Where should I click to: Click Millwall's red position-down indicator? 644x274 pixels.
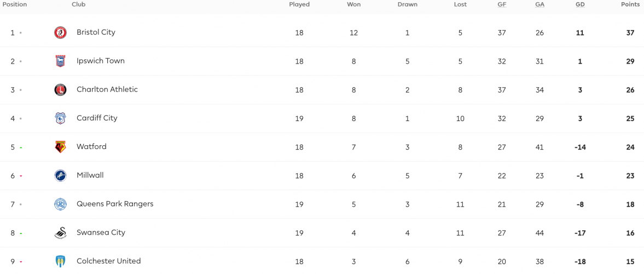coord(21,176)
